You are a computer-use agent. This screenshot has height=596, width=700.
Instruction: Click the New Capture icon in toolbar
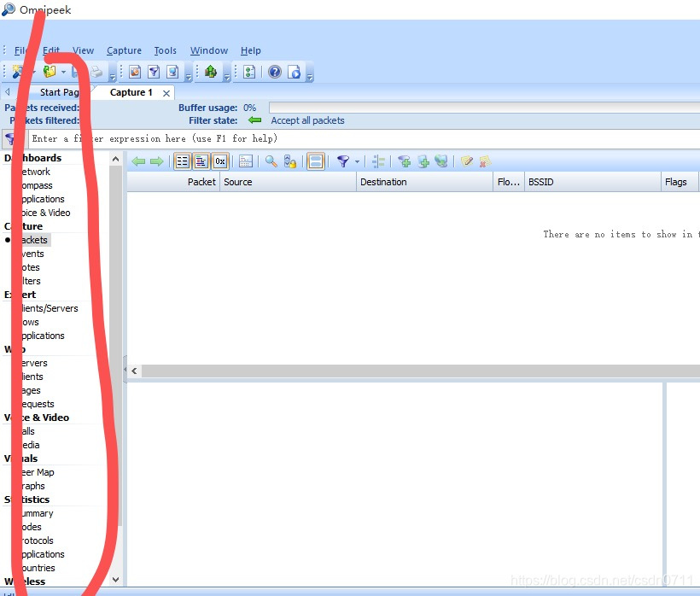click(18, 72)
